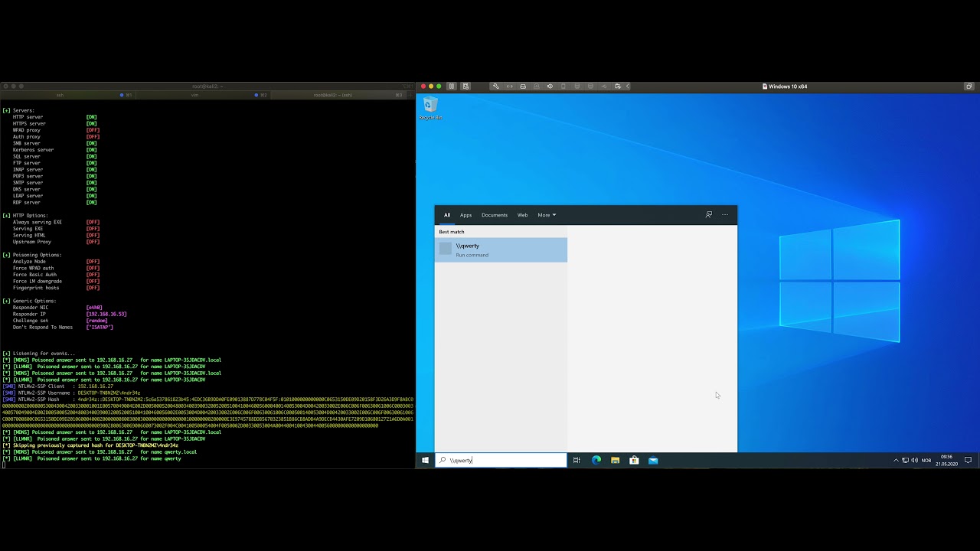The image size is (980, 551).
Task: Open the Action Center notification icon
Action: (x=968, y=460)
